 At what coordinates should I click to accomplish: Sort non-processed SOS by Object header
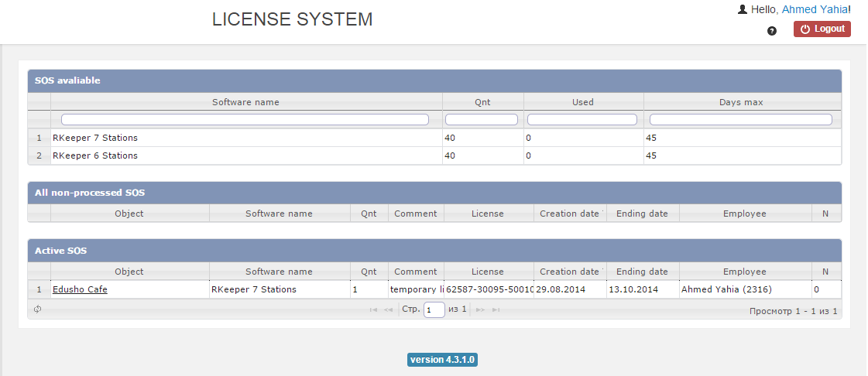pyautogui.click(x=129, y=214)
